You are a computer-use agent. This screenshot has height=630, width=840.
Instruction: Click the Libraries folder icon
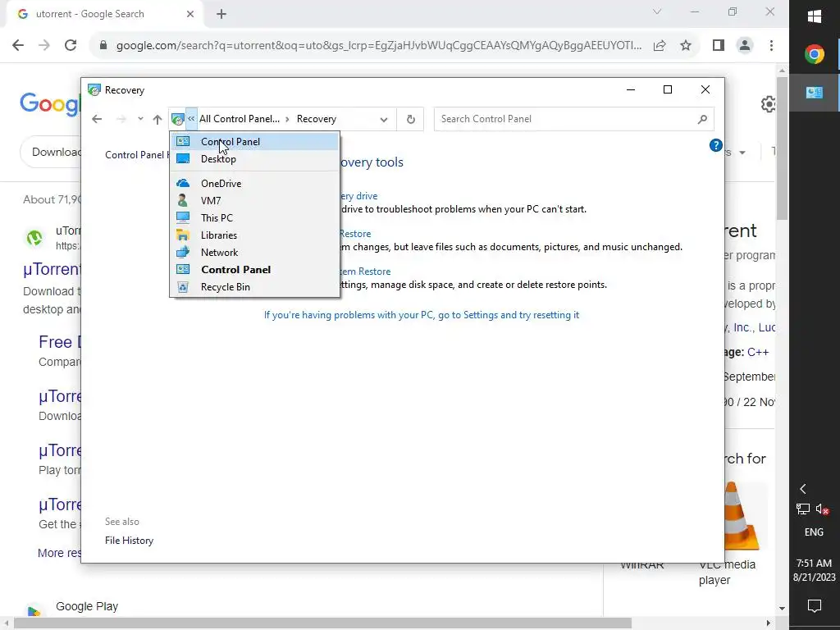point(183,235)
